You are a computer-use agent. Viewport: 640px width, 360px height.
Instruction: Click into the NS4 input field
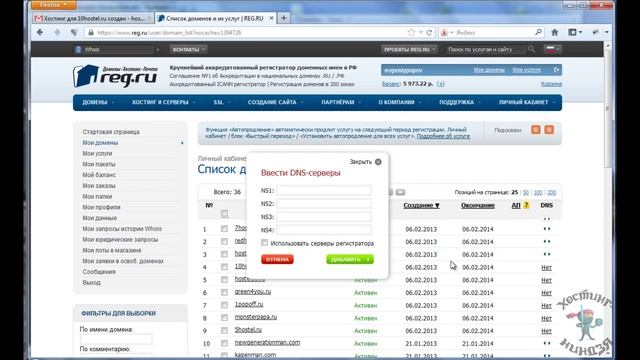(324, 230)
